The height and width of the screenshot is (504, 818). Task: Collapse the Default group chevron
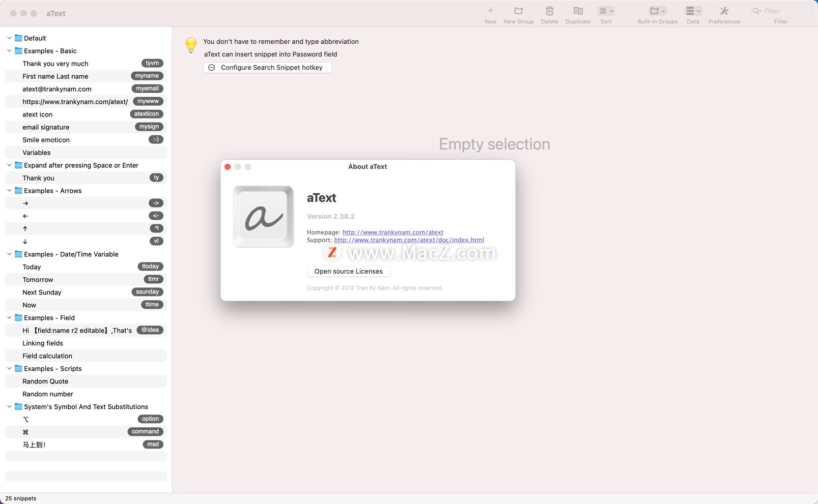pos(9,38)
